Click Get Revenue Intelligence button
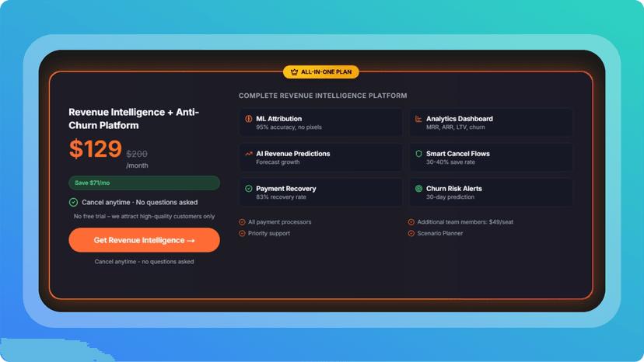644x362 pixels. [144, 240]
